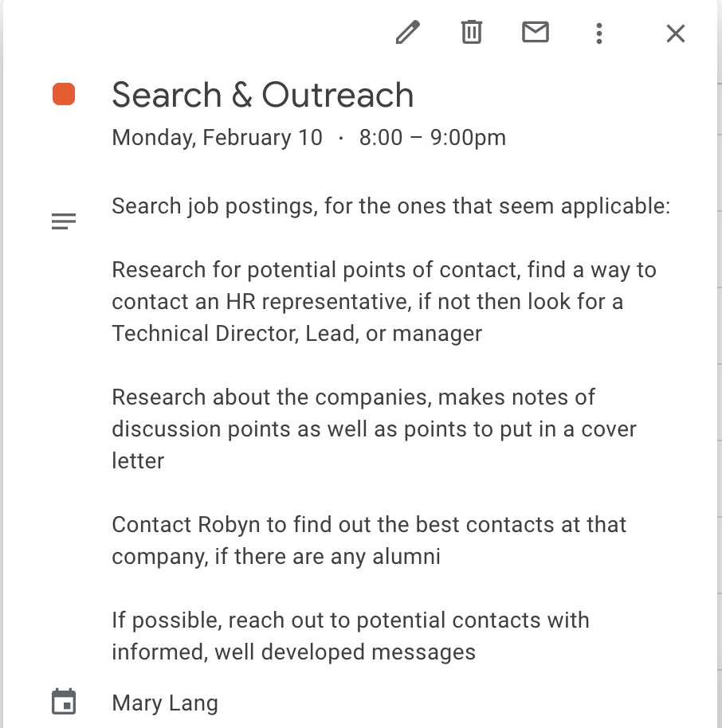
Task: Click the Mary Lang calendar name
Action: tap(165, 703)
